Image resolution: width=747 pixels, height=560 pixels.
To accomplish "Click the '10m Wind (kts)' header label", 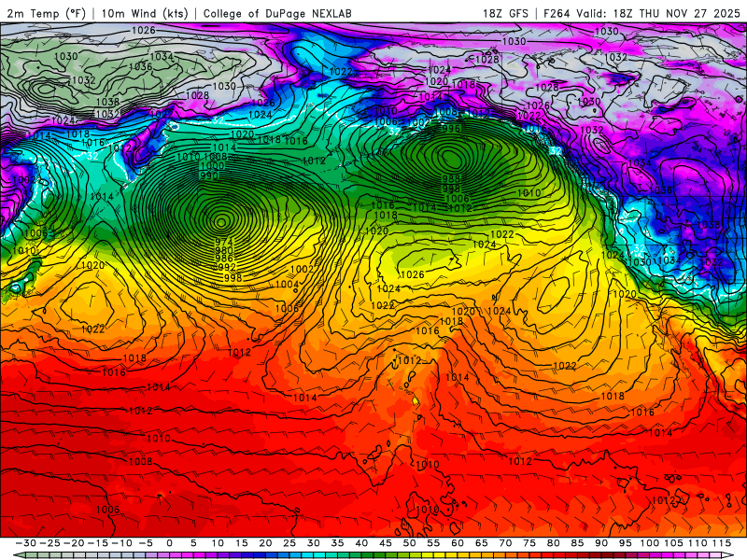I will [145, 13].
